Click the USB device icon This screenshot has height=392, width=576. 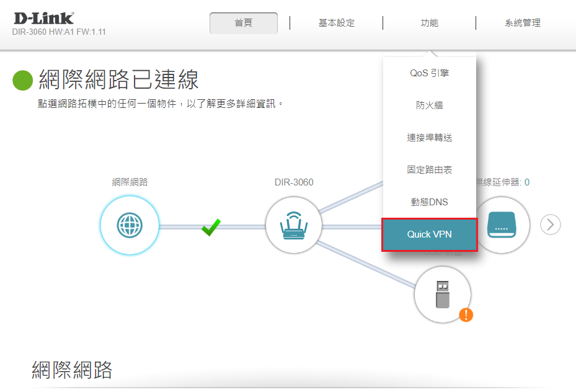pyautogui.click(x=442, y=295)
